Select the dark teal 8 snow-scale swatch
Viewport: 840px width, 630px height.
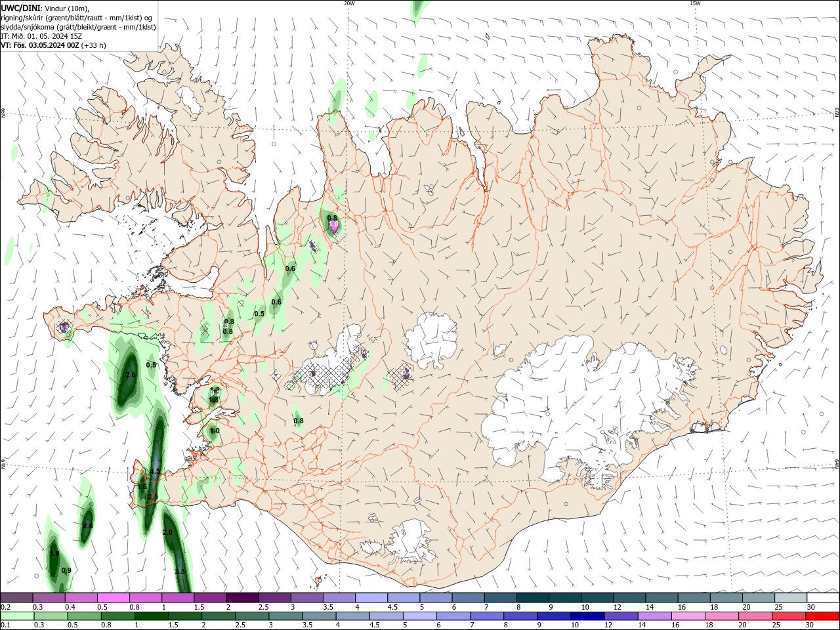[x=532, y=598]
